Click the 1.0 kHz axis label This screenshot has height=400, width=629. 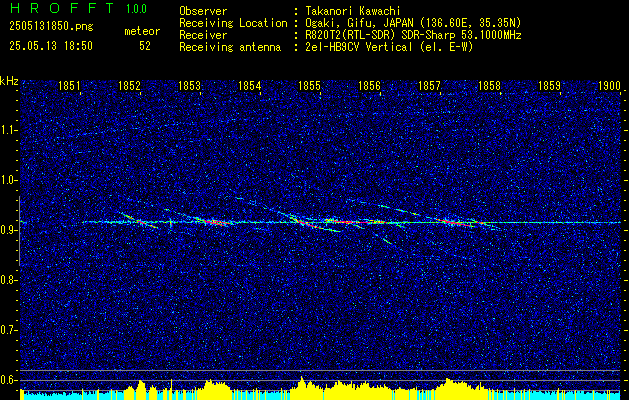tap(9, 180)
